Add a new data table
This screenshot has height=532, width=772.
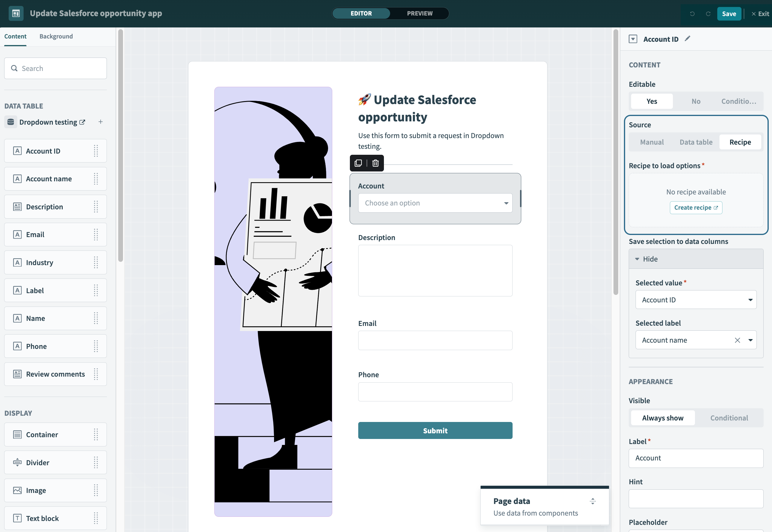(100, 122)
